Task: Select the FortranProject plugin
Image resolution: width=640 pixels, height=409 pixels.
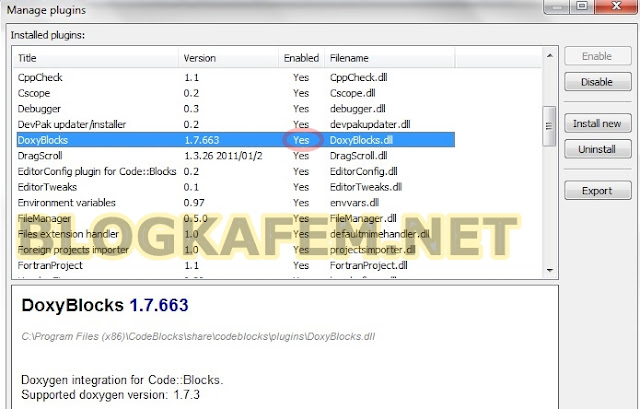Action: [236, 265]
